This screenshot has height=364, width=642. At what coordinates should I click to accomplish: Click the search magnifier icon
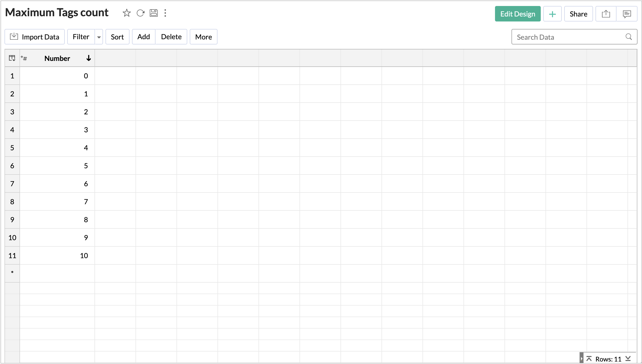628,37
